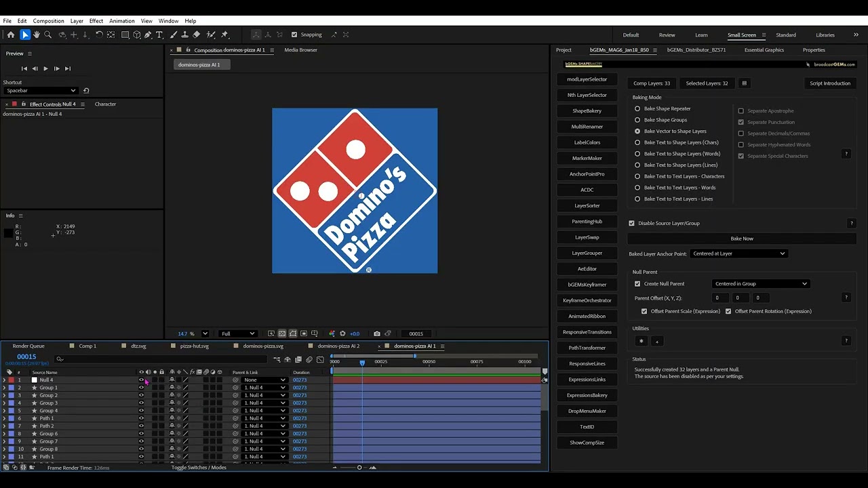Switch to the Learn workspace

click(x=701, y=35)
